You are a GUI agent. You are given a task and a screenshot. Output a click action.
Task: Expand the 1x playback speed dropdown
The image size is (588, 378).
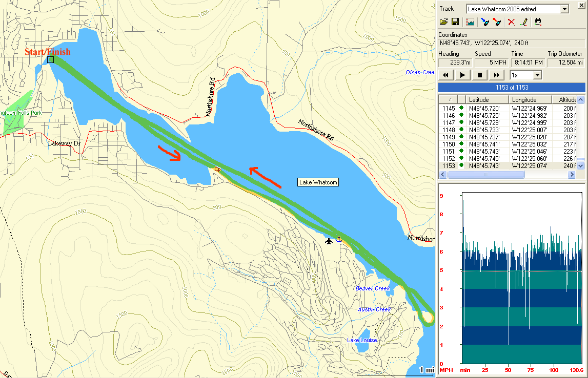[537, 75]
